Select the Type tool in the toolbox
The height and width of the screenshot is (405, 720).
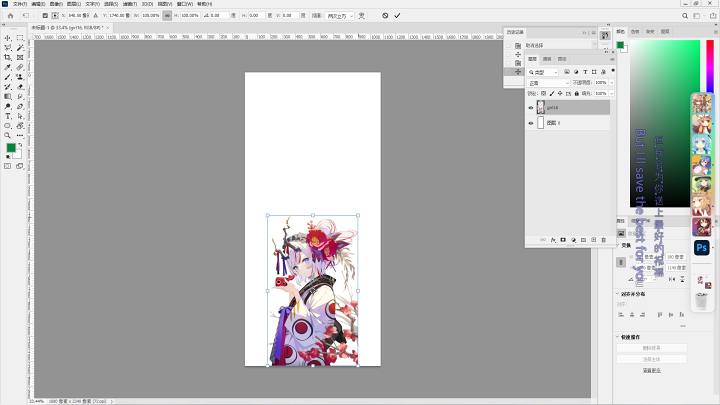8,116
